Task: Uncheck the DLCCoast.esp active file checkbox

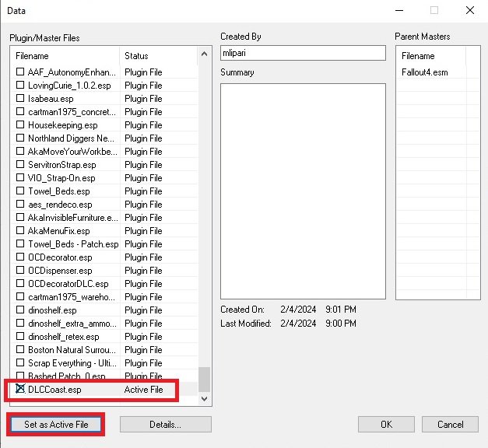Action: (21, 390)
